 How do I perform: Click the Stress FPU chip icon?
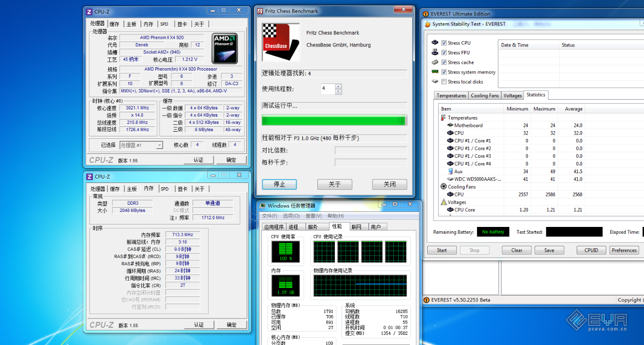click(x=435, y=52)
